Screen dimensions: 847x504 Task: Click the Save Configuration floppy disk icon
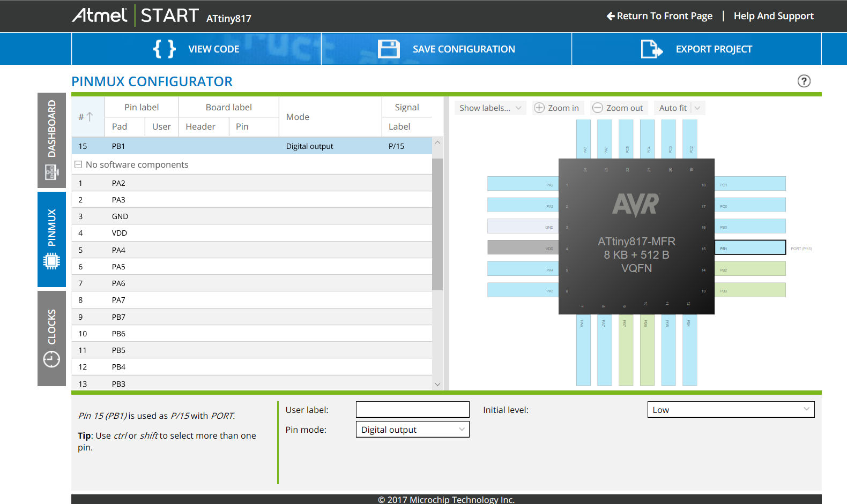point(389,49)
